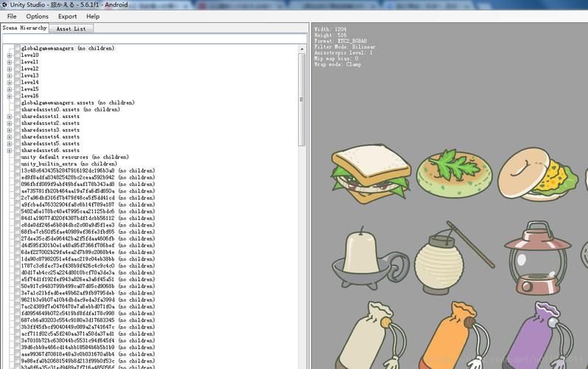This screenshot has height=369, width=588.
Task: Click the red camping lantern sprite
Action: tap(537, 258)
